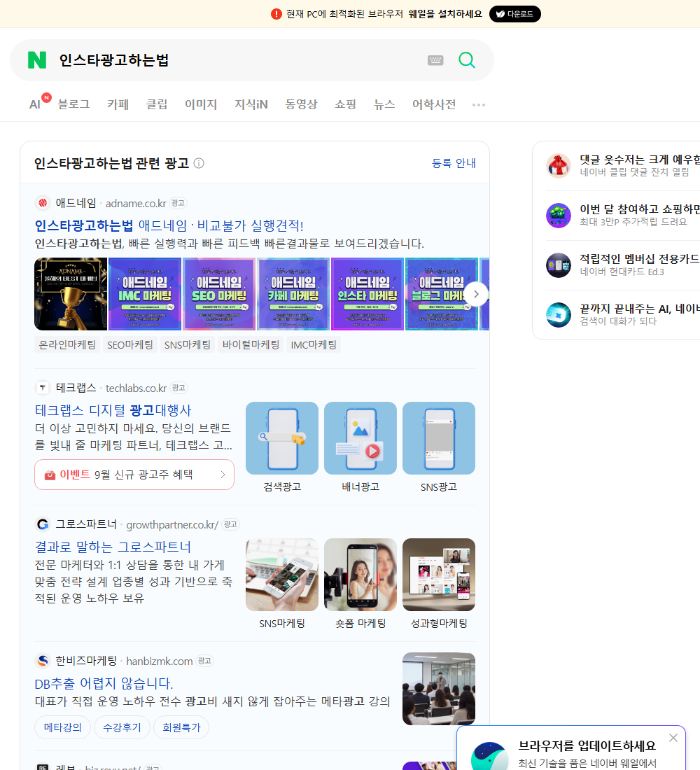
Task: Switch to the 쇼핑 tab
Action: click(345, 104)
